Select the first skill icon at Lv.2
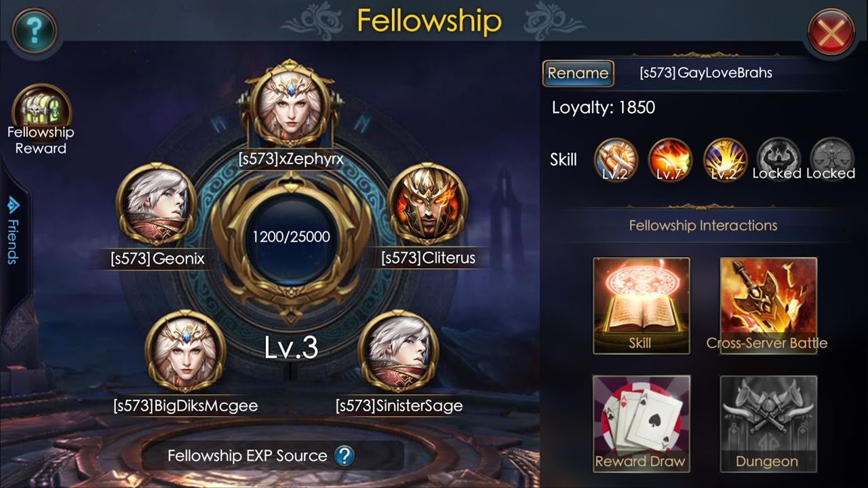The width and height of the screenshot is (868, 488). (616, 161)
